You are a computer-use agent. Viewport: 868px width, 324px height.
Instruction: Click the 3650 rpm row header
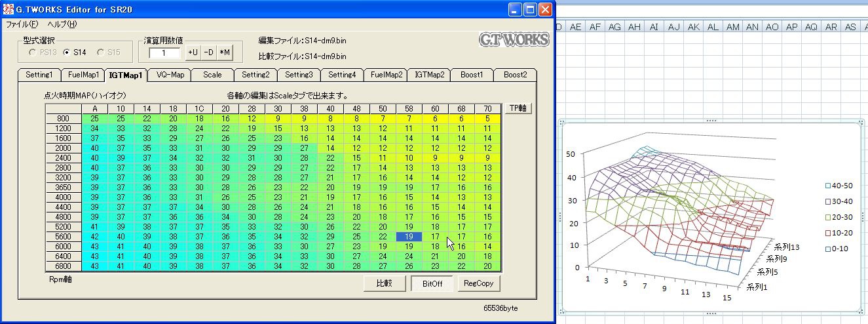click(64, 188)
